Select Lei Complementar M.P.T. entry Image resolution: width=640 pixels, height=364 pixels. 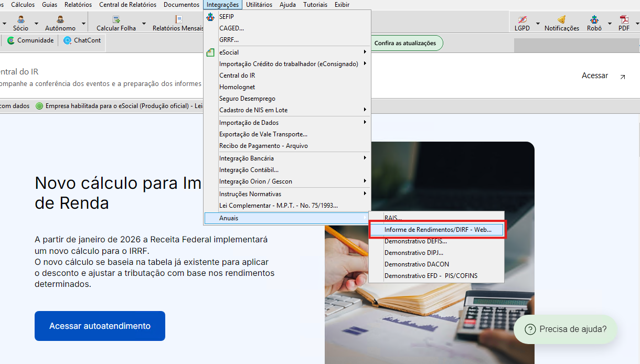pos(287,206)
